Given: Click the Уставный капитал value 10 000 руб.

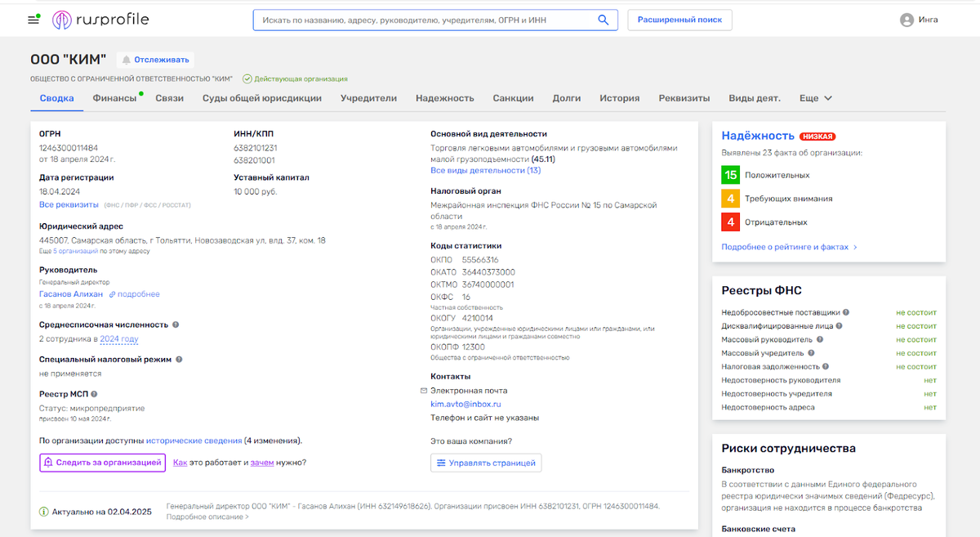Looking at the screenshot, I should (x=256, y=191).
